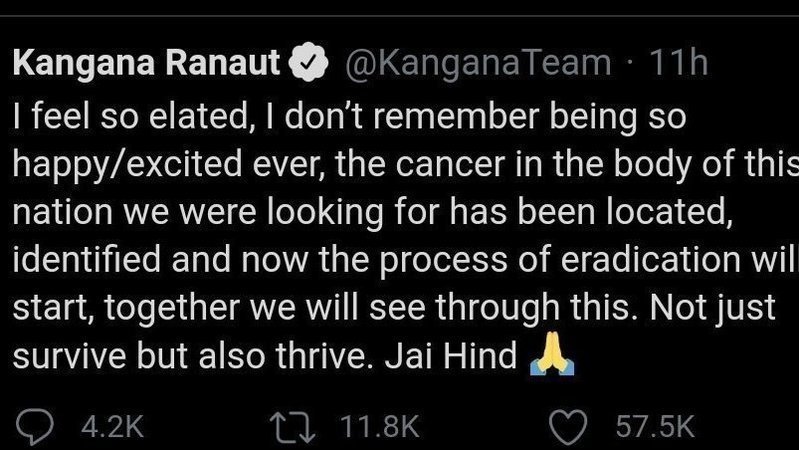Click the word 'eradication' in the tweet
Image resolution: width=799 pixels, height=450 pixels.
point(651,259)
